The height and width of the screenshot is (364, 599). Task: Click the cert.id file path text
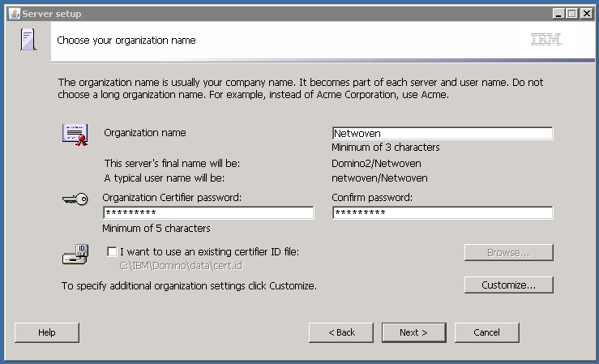[181, 265]
